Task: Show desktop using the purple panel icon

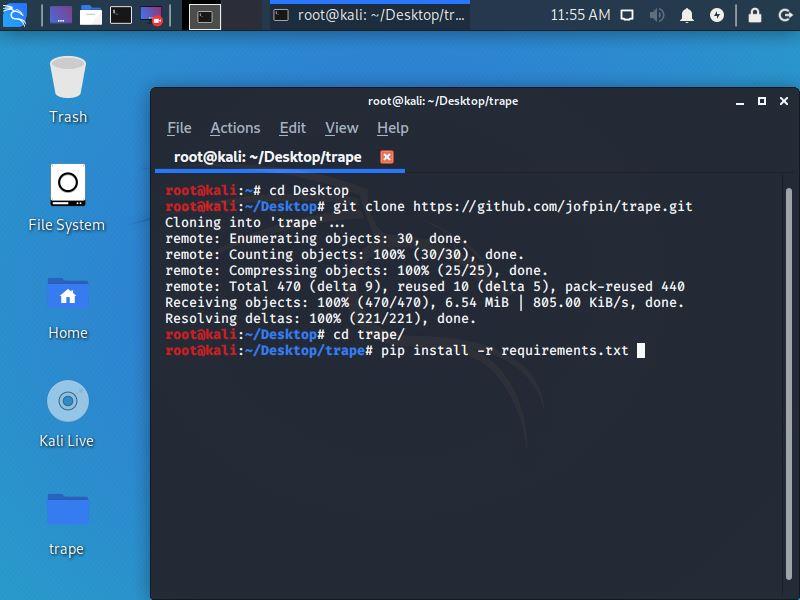Action: [x=61, y=15]
